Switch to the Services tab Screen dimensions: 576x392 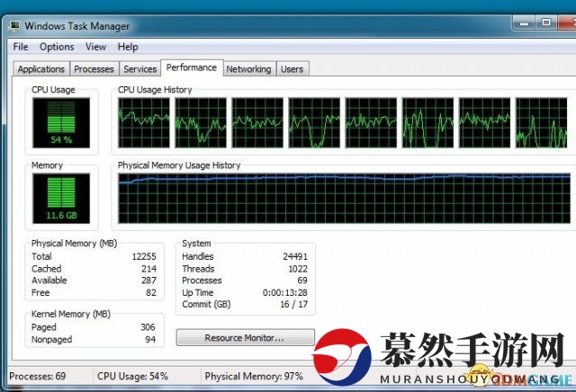(140, 69)
